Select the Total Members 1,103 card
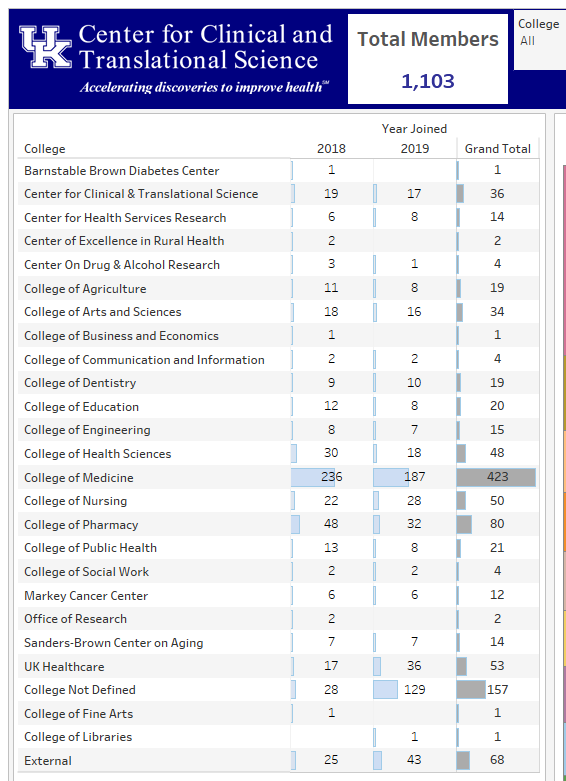 tap(427, 59)
